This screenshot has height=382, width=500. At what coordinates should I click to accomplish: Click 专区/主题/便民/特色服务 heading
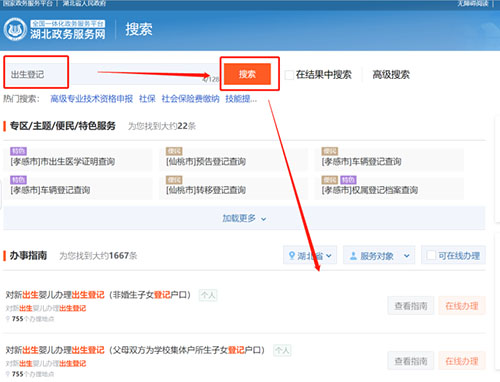click(x=62, y=126)
